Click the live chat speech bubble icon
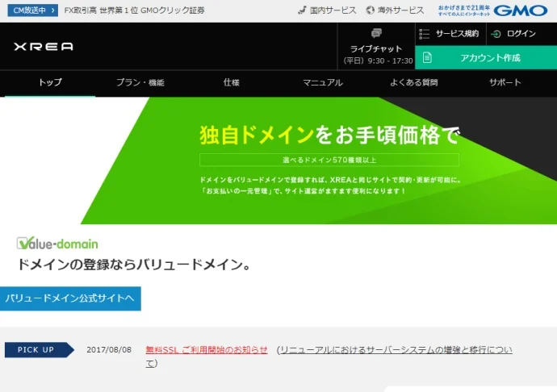Screen dimensions: 557x392 pyautogui.click(x=376, y=33)
